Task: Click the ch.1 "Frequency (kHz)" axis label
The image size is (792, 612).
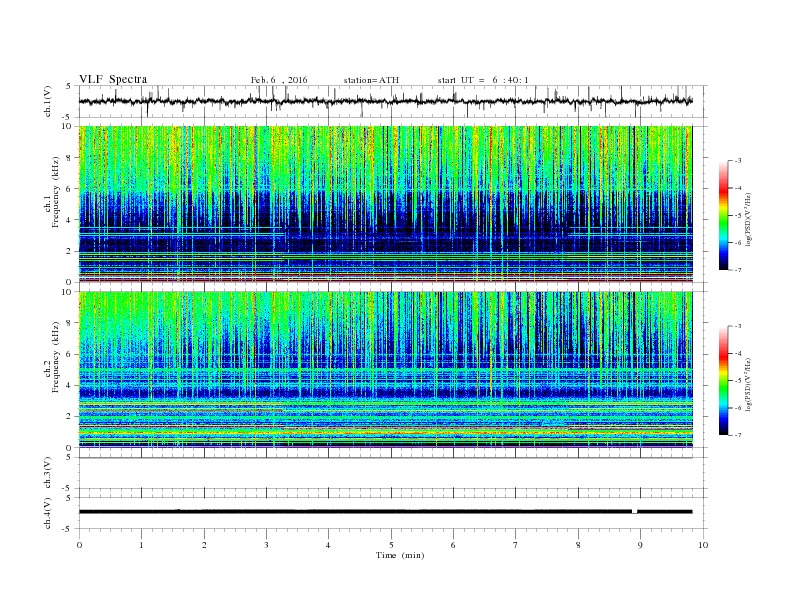Action: point(55,192)
